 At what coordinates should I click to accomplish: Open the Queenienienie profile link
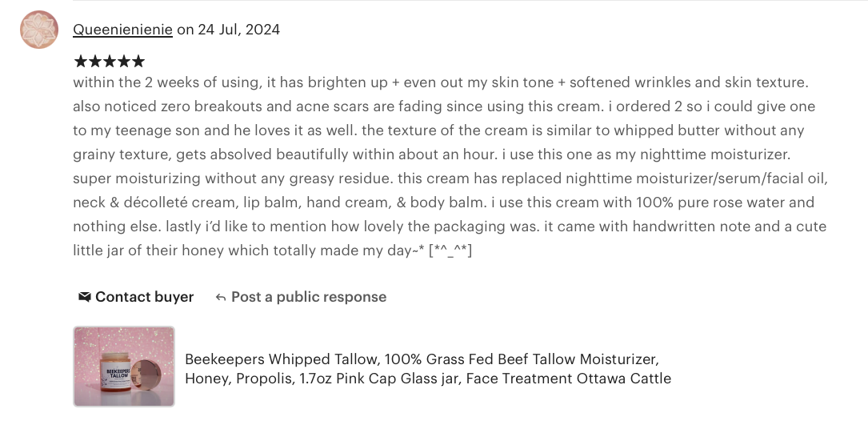tap(122, 30)
